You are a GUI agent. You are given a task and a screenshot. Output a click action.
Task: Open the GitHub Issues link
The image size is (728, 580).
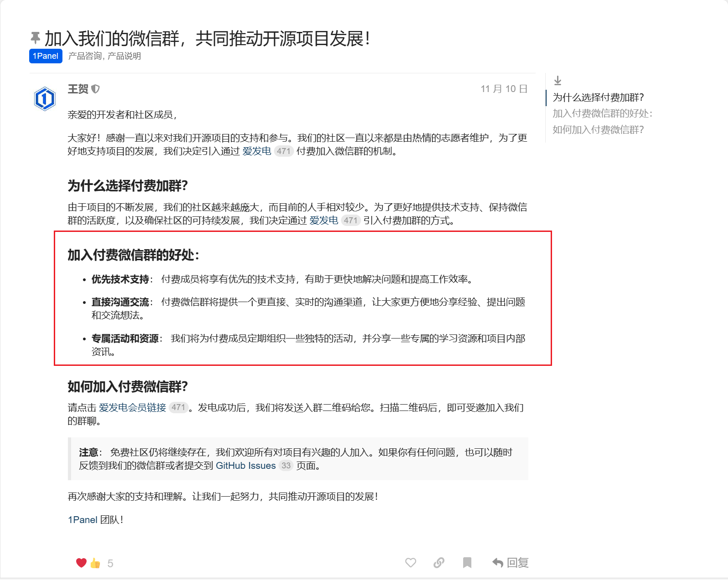[x=246, y=466]
